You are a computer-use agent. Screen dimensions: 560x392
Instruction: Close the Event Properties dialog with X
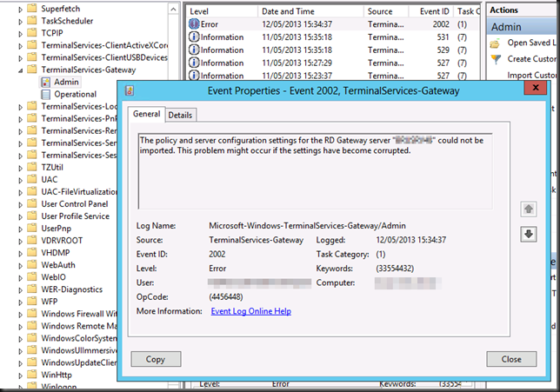pyautogui.click(x=536, y=88)
